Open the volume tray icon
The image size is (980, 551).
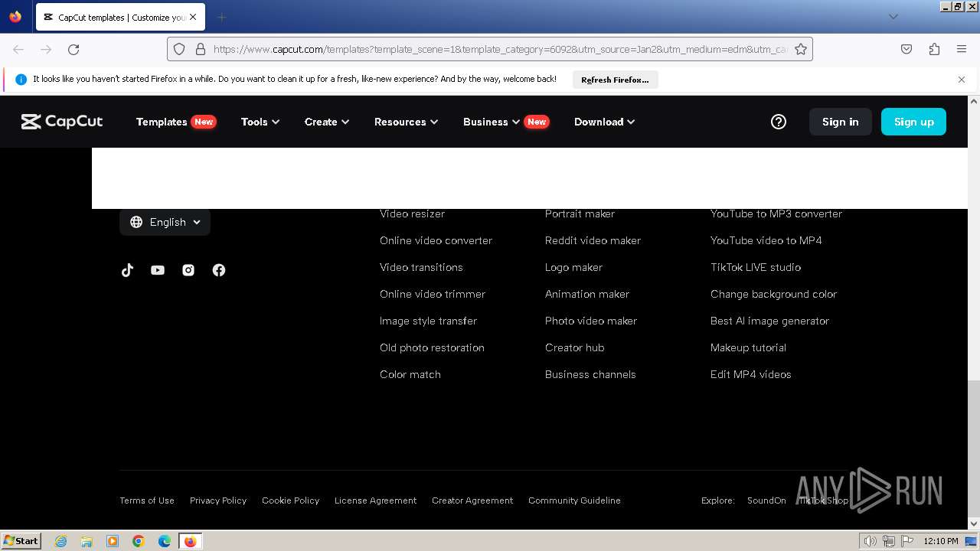(x=870, y=541)
